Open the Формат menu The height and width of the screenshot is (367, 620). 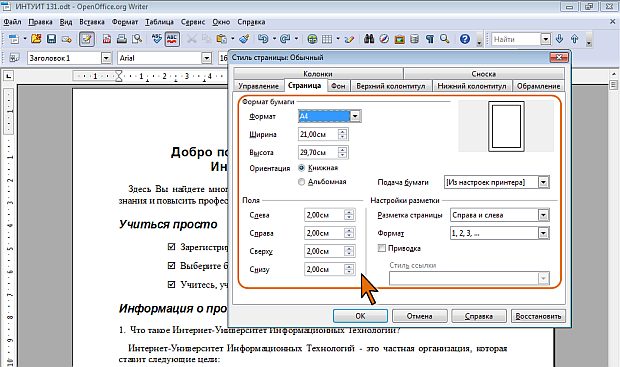(125, 22)
